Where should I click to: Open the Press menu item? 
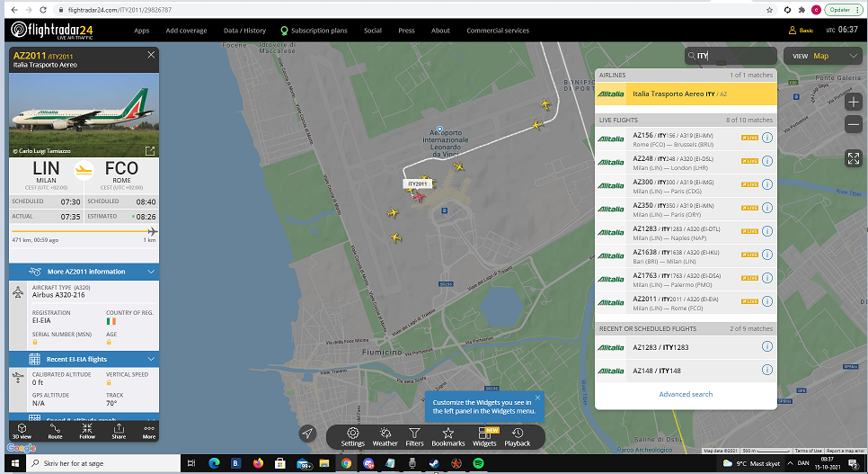[x=406, y=31]
